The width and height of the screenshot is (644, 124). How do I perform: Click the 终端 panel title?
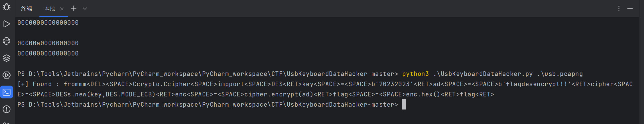[27, 9]
